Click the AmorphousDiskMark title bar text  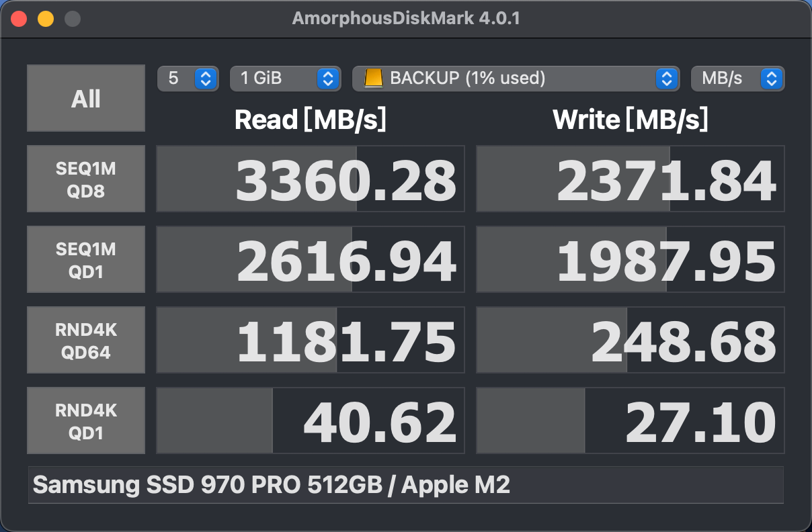point(406,18)
